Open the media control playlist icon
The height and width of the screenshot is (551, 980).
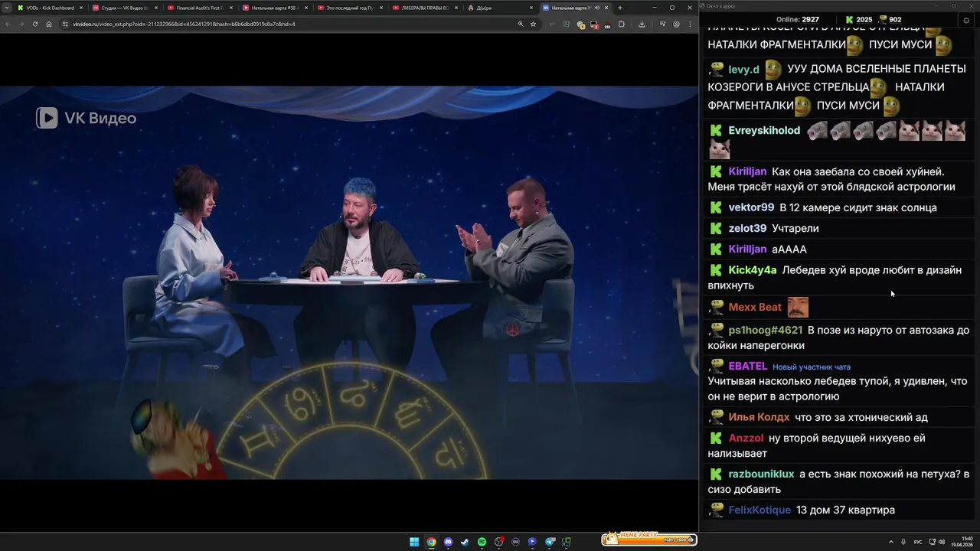coord(662,24)
